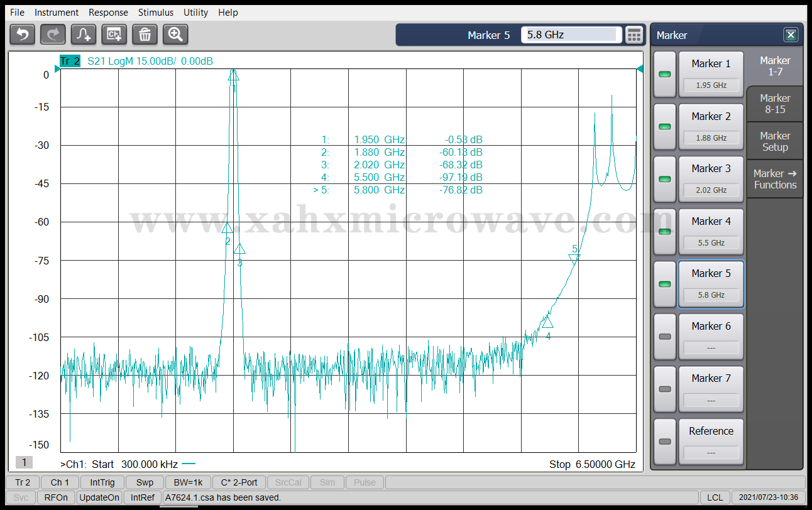Select the Marker 6 softkey

coord(711,337)
